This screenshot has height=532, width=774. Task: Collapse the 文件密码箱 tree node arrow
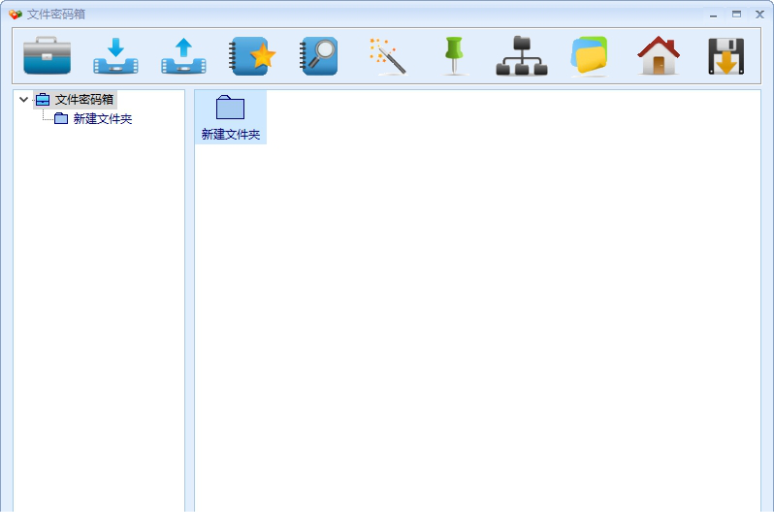[x=23, y=100]
